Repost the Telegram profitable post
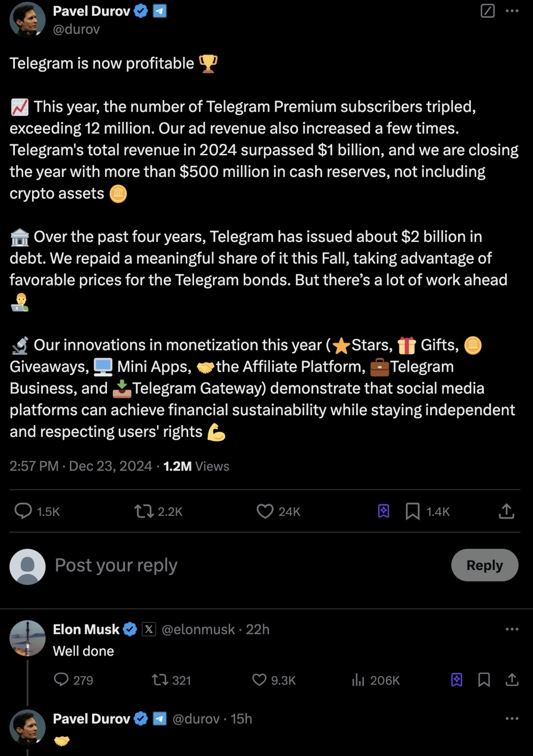 coord(144,511)
